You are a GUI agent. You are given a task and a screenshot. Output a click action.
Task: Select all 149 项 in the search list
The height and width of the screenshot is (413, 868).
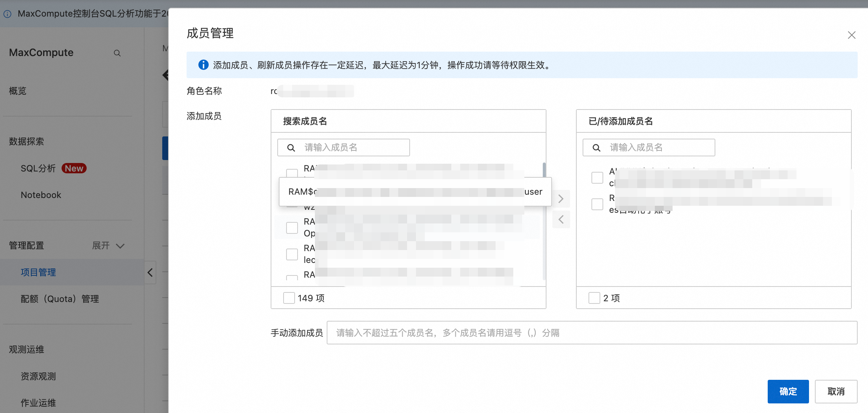(289, 298)
